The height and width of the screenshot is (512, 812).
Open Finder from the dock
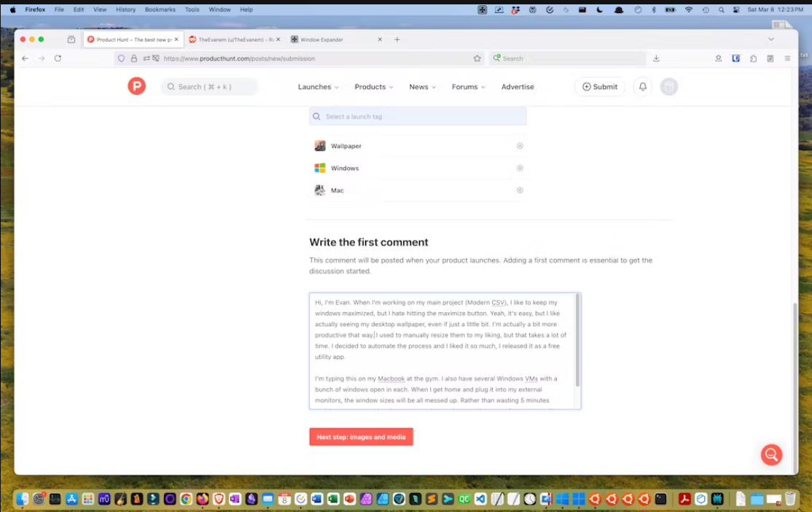23,499
